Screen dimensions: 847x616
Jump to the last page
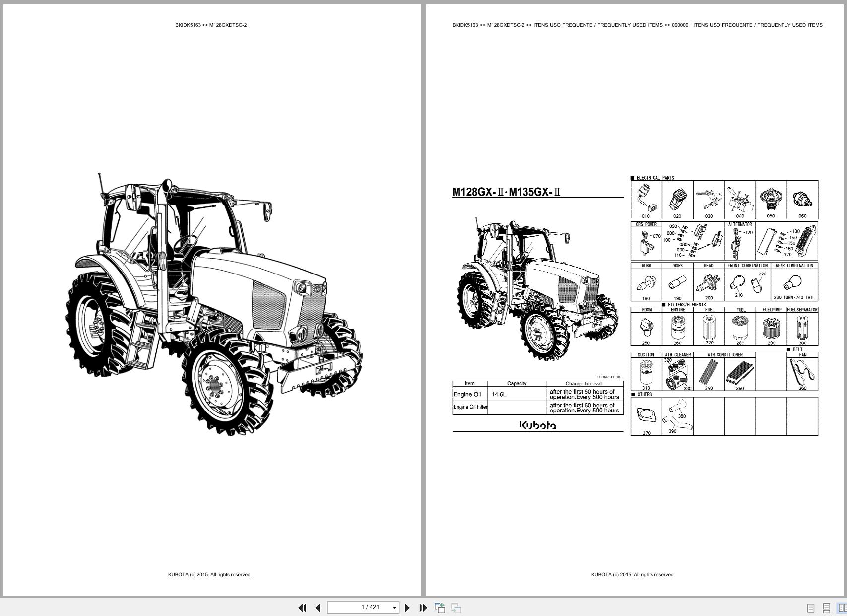423,608
